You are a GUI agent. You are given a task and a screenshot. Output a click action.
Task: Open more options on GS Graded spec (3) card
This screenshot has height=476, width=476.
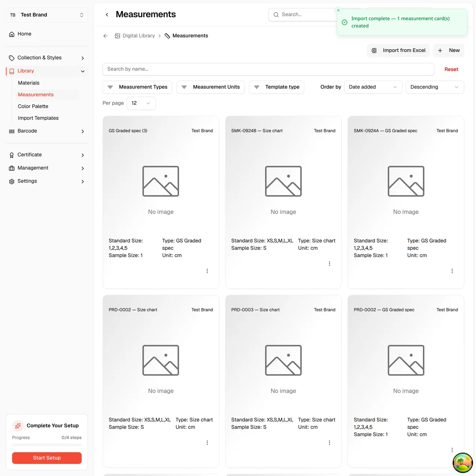[207, 271]
